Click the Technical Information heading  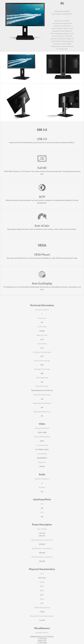[42, 305]
